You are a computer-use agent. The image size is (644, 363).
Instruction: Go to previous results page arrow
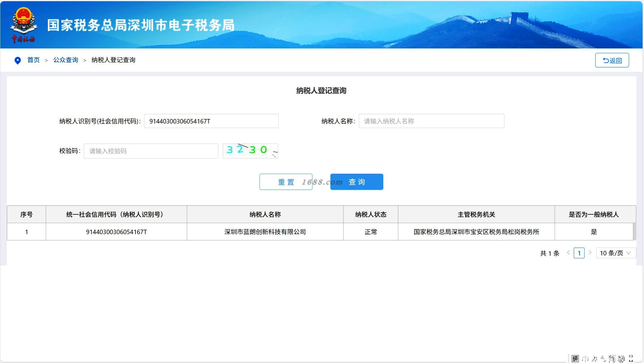pos(568,253)
